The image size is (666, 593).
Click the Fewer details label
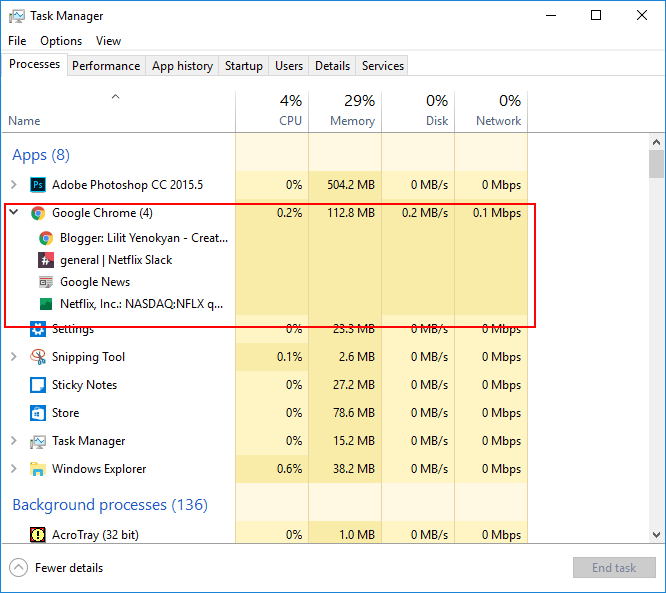pyautogui.click(x=69, y=568)
